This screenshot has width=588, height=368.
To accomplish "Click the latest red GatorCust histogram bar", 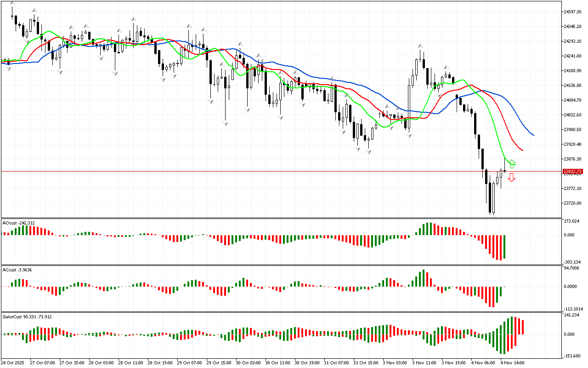I will 523,327.
